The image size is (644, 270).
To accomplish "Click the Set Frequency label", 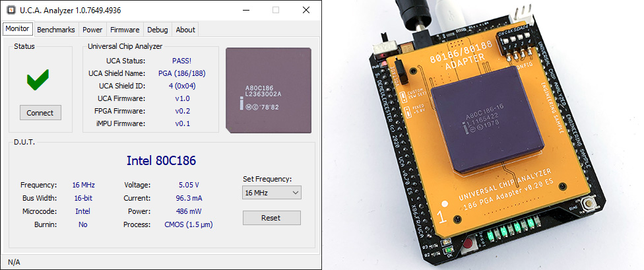I will 267,179.
